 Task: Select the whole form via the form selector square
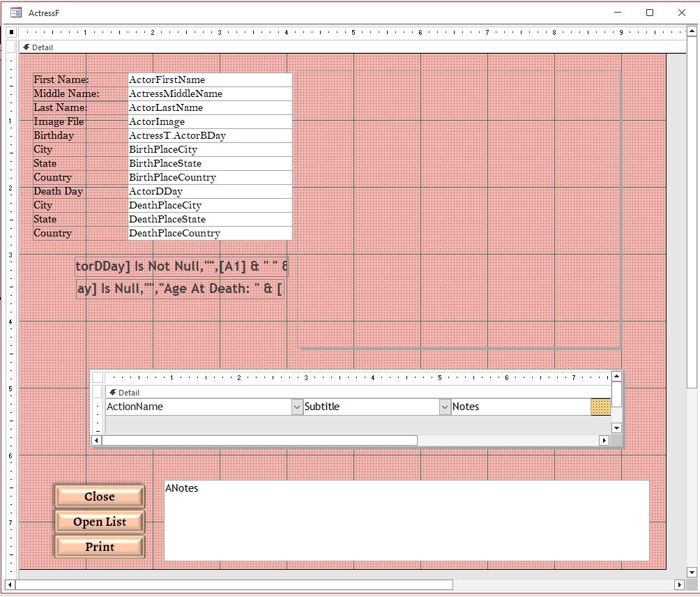(x=10, y=31)
